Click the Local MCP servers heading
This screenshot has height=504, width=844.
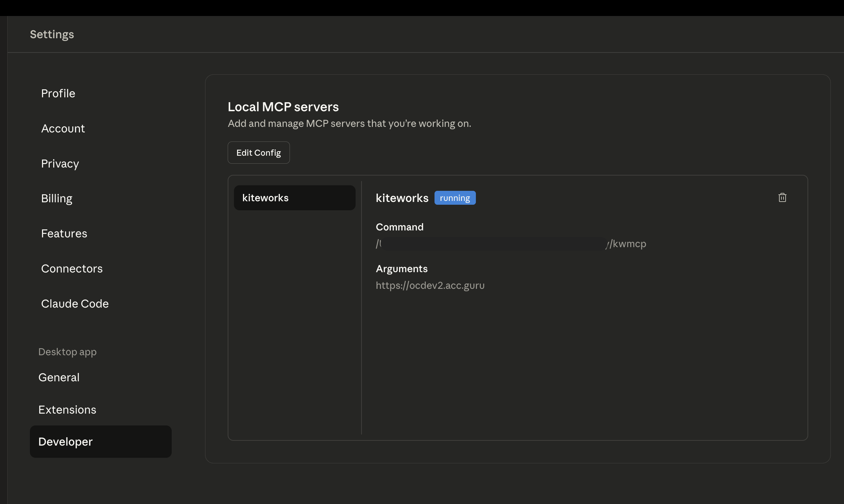tap(283, 107)
